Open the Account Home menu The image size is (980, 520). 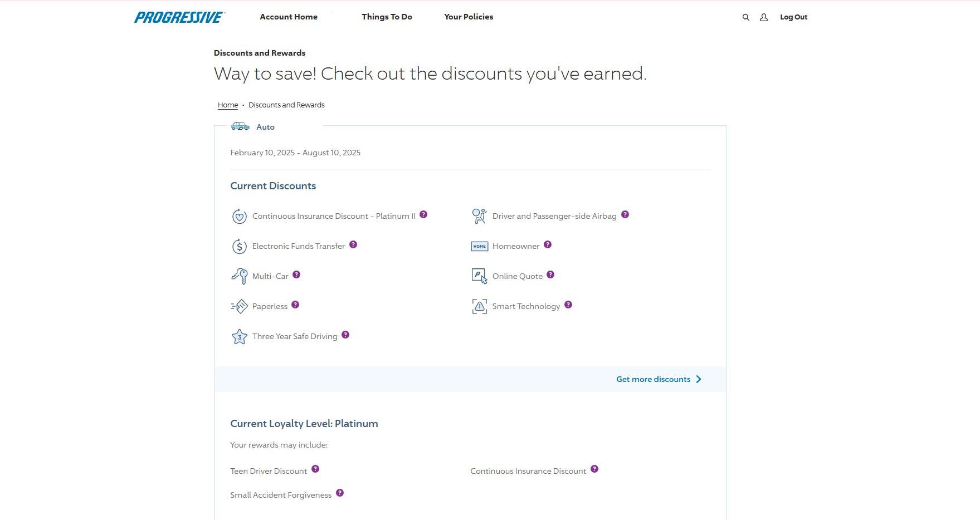(x=289, y=17)
